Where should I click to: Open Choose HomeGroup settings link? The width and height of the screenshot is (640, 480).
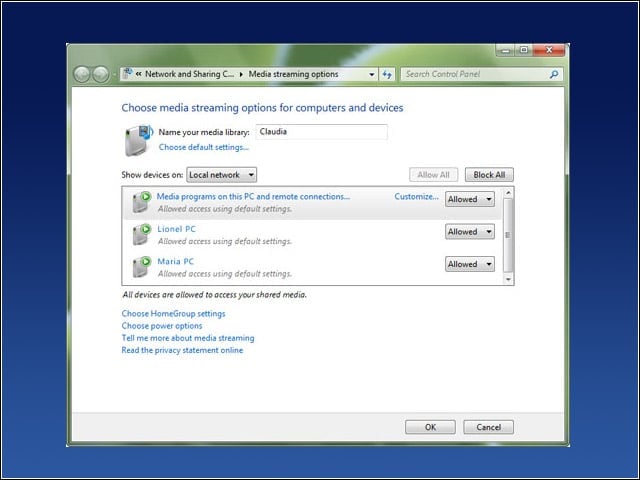pyautogui.click(x=173, y=313)
